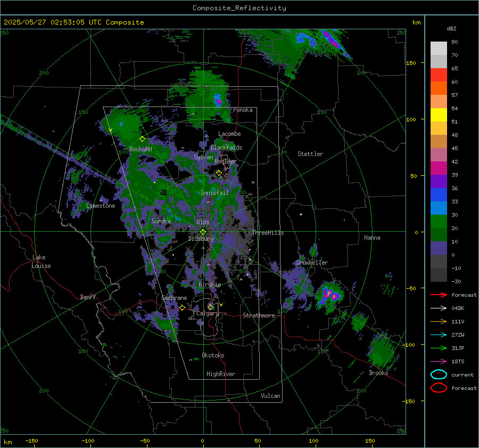479x448 pixels.
Task: Click the red forecast arrow in legend
Action: pos(439,295)
